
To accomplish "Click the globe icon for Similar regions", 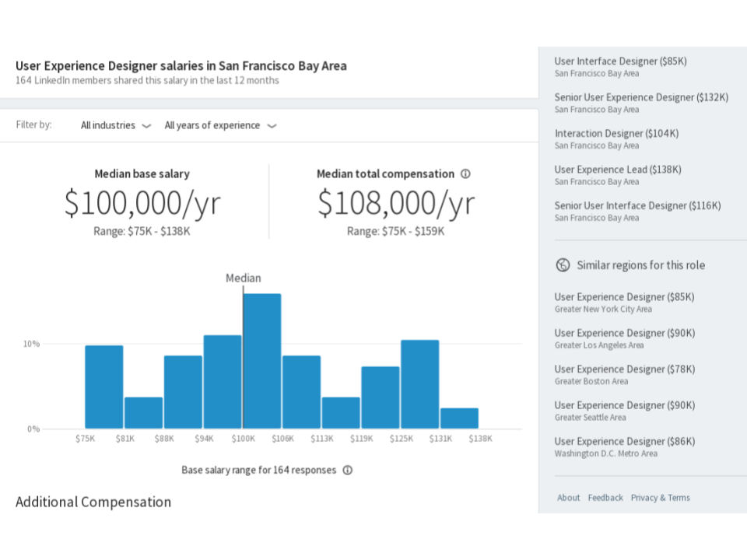I will 563,264.
